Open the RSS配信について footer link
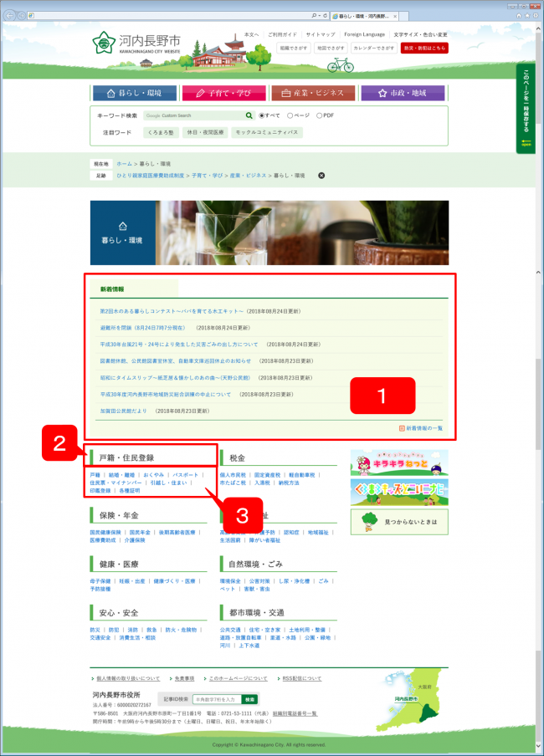Viewport: 544px width, 756px height. [x=301, y=678]
